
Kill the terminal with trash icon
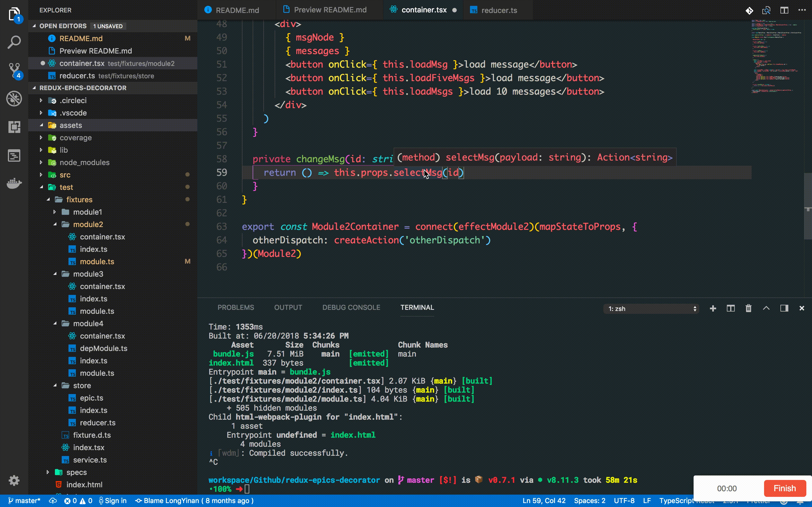click(x=748, y=308)
